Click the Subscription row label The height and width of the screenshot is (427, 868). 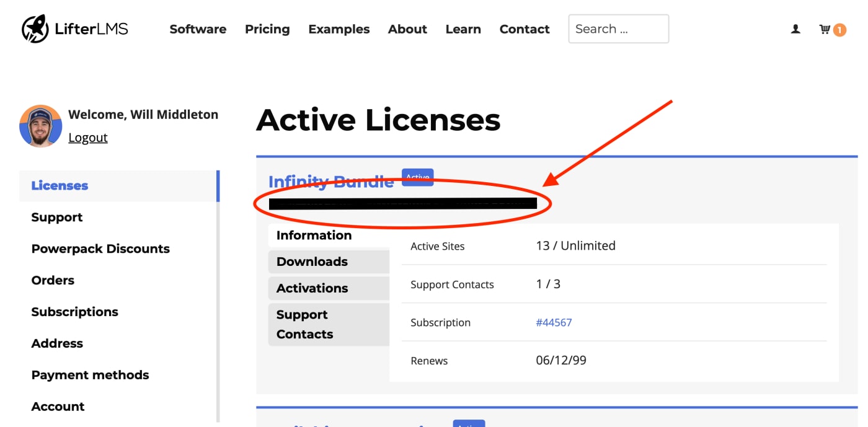(x=440, y=322)
